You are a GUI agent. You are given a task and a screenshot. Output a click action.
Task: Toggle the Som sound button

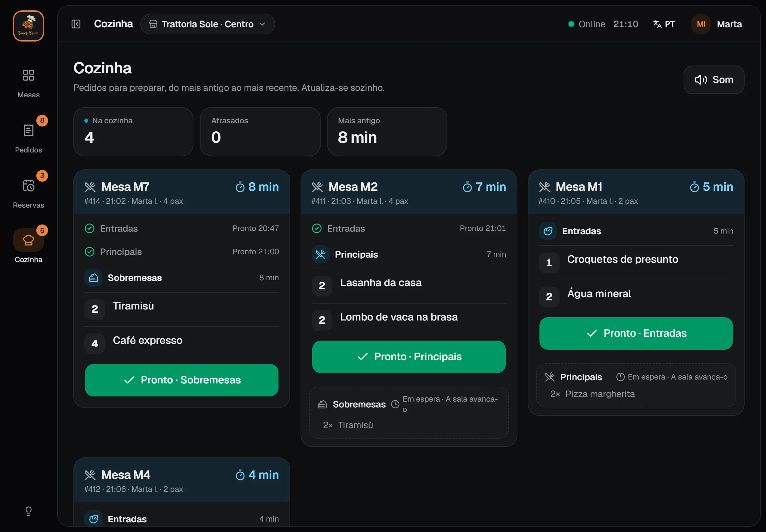[714, 80]
